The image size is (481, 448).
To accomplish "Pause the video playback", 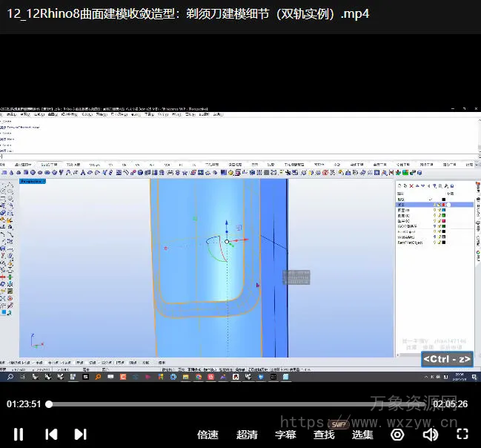I will [19, 434].
